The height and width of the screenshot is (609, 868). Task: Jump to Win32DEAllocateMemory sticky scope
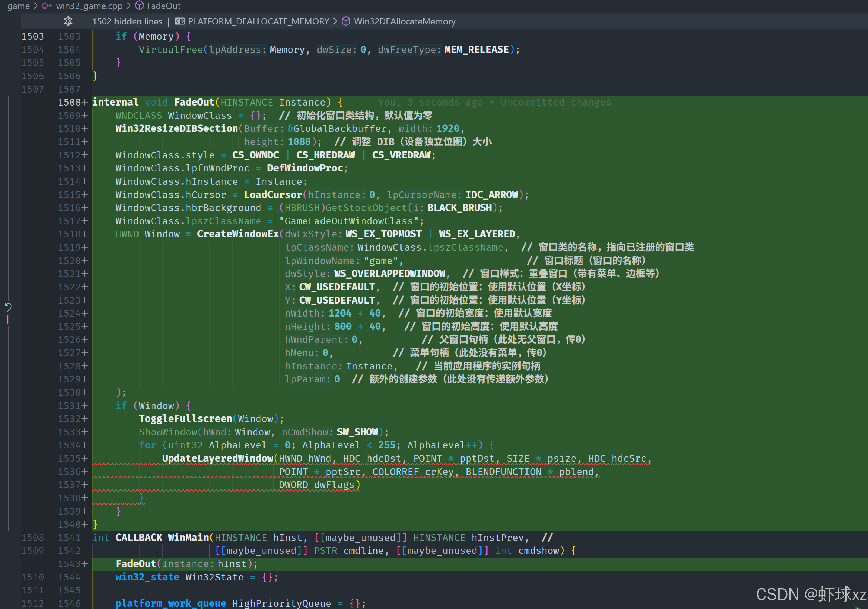[405, 21]
